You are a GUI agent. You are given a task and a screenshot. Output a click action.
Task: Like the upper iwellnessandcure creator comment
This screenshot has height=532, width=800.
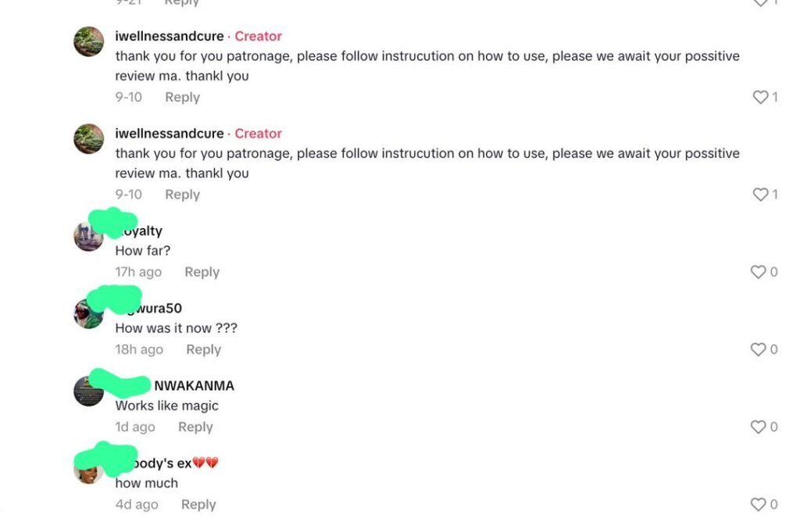point(760,97)
